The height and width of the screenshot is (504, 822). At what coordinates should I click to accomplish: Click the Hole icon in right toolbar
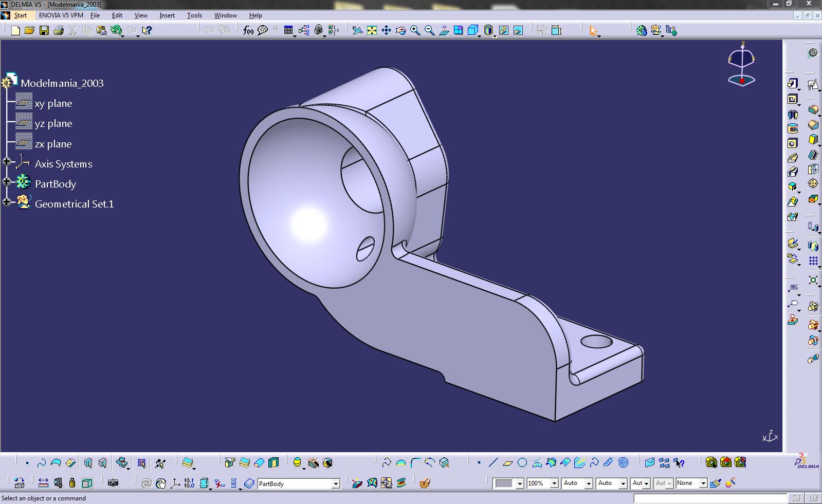click(792, 143)
